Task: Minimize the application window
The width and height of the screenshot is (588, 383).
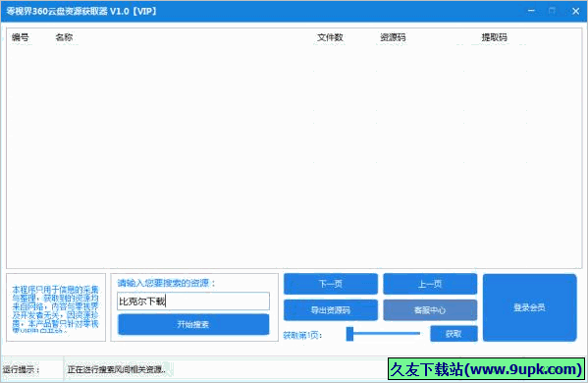Action: tap(531, 11)
